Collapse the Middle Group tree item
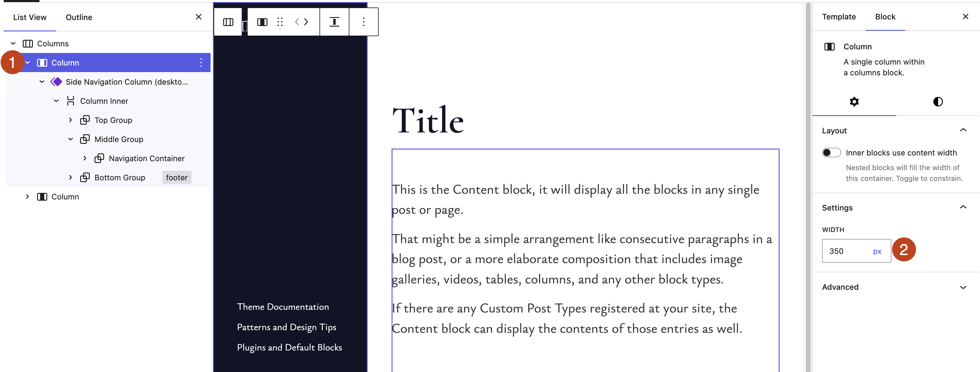 pos(70,139)
